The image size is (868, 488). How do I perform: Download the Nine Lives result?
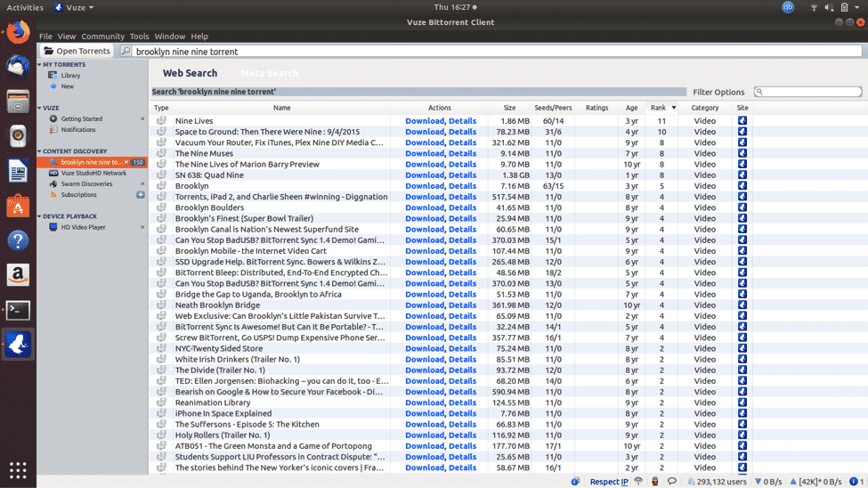[424, 121]
